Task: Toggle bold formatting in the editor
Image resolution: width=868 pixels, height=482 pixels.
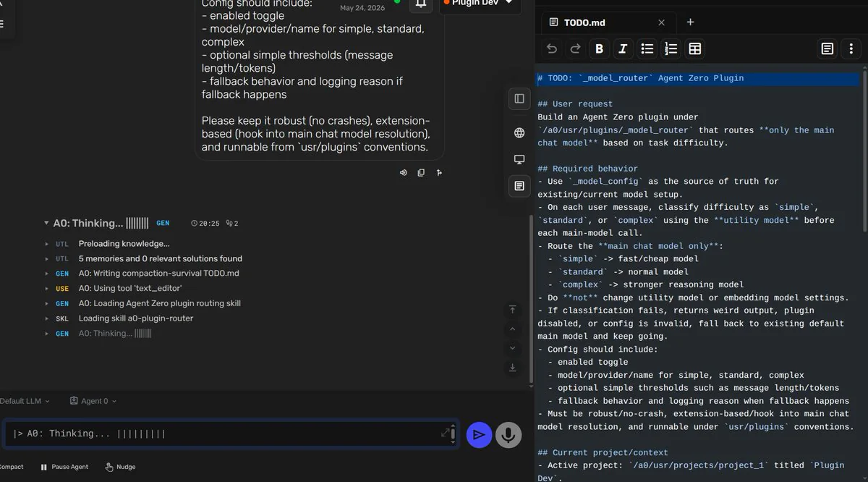Action: tap(599, 48)
